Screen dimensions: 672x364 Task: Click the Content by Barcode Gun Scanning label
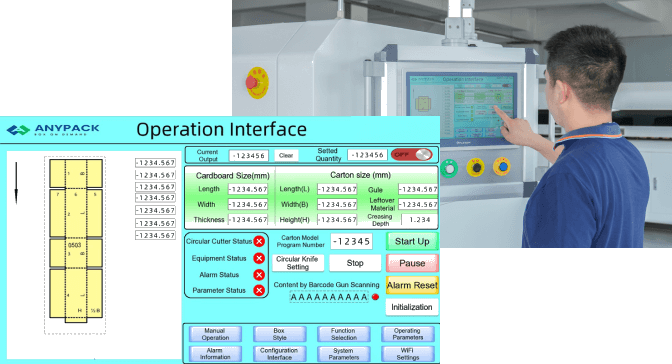click(327, 285)
